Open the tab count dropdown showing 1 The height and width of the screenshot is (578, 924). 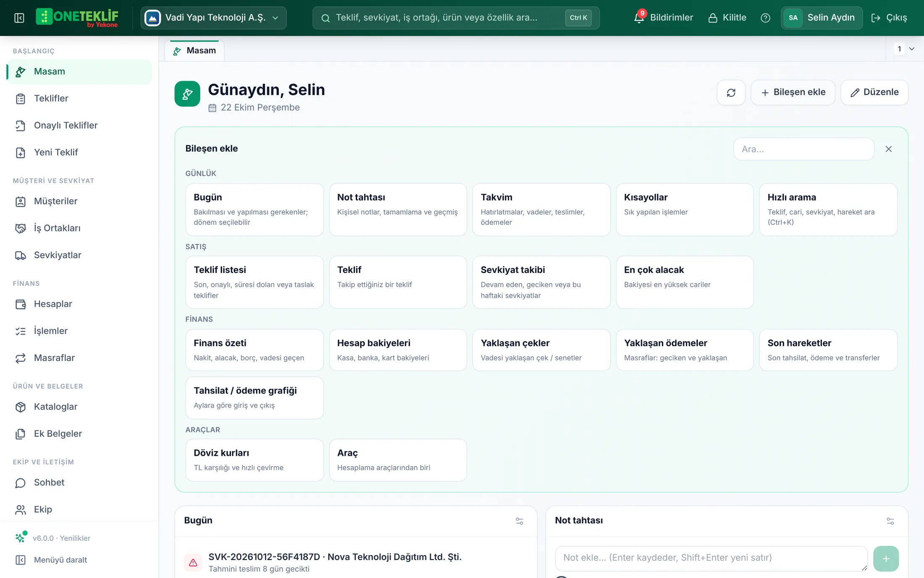[x=905, y=49]
